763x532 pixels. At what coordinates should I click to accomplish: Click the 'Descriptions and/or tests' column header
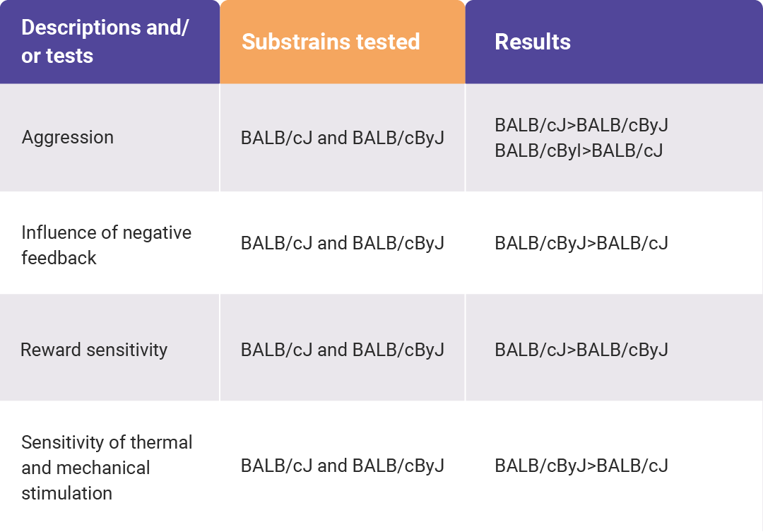[x=110, y=42]
